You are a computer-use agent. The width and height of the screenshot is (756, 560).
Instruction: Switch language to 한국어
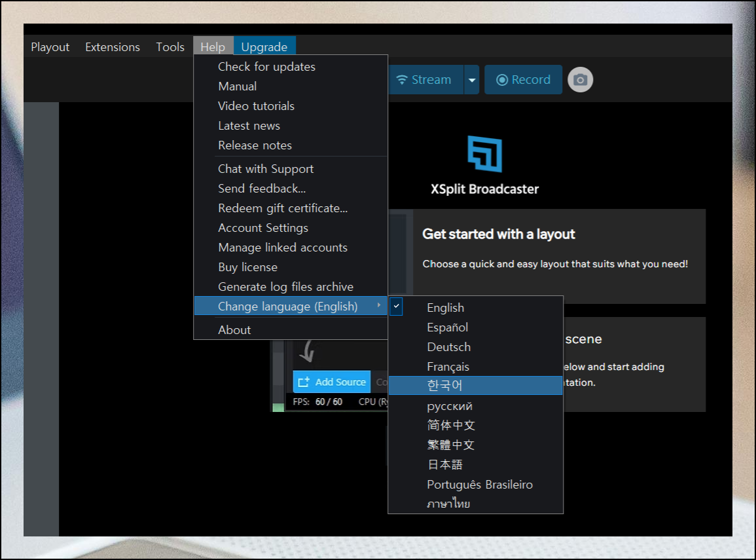pos(475,385)
